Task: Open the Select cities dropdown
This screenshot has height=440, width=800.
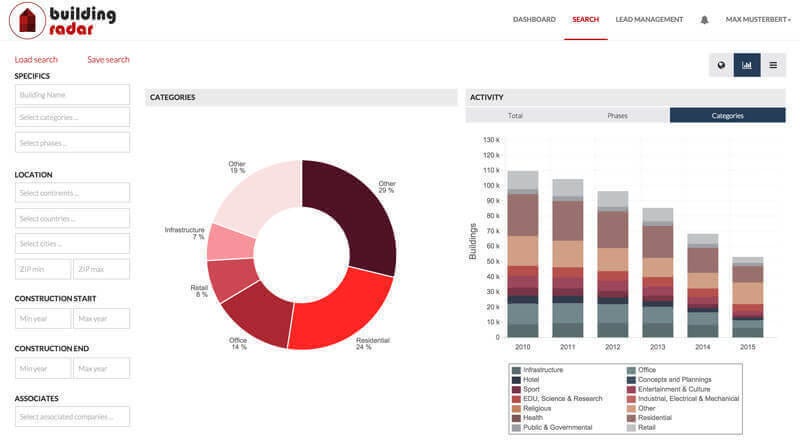Action: coord(72,243)
